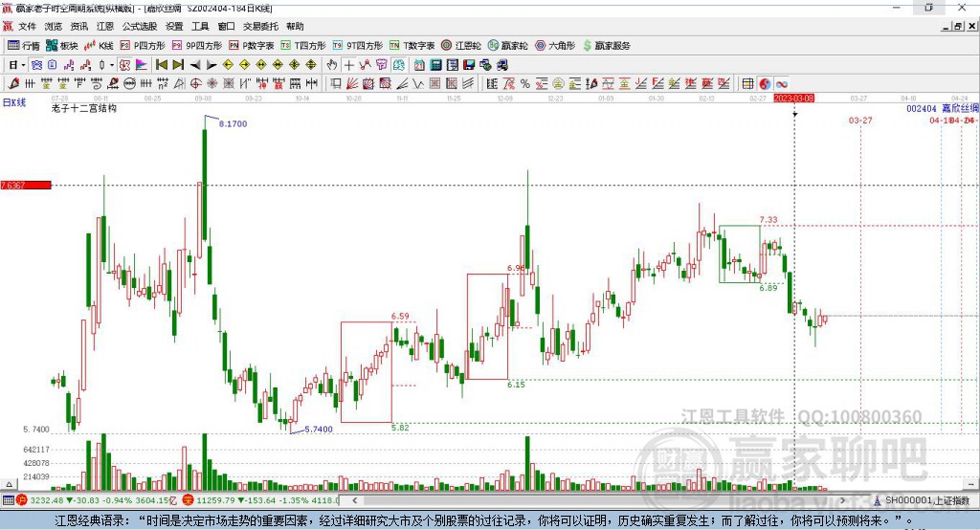Image resolution: width=980 pixels, height=530 pixels.
Task: Click the 深 Shenzhen index status icon
Action: (x=189, y=500)
